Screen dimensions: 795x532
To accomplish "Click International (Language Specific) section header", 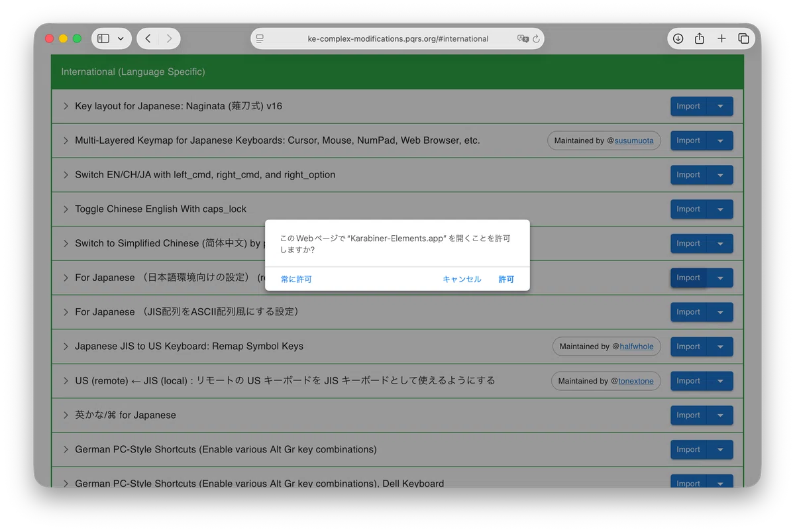I will coord(397,72).
